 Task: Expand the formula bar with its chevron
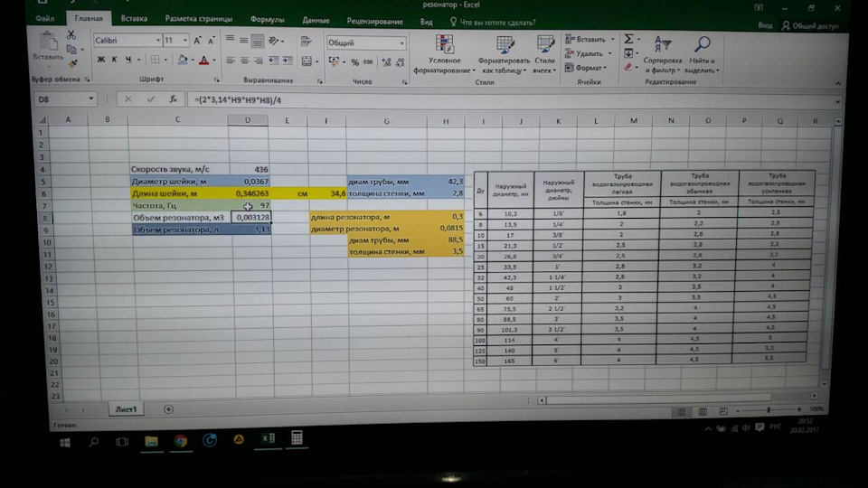click(x=837, y=101)
